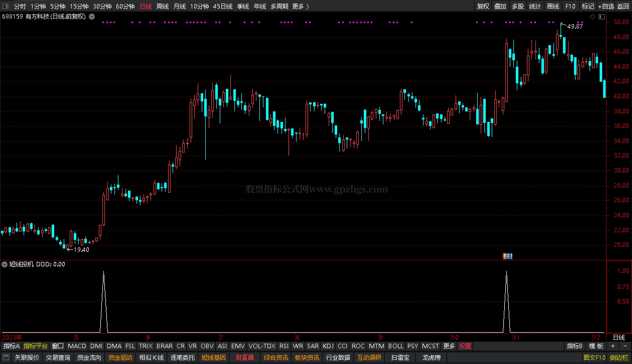Open 资金流向 capital flow panel
Image resolution: width=632 pixels, height=364 pixels.
[89, 357]
